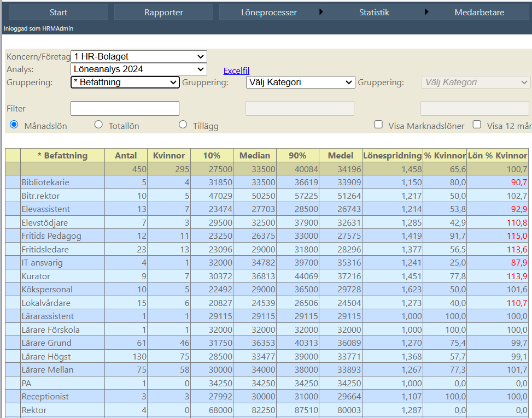This screenshot has height=418, width=532.
Task: Click the red 87,9 value for IT ansvarig
Action: (x=519, y=263)
